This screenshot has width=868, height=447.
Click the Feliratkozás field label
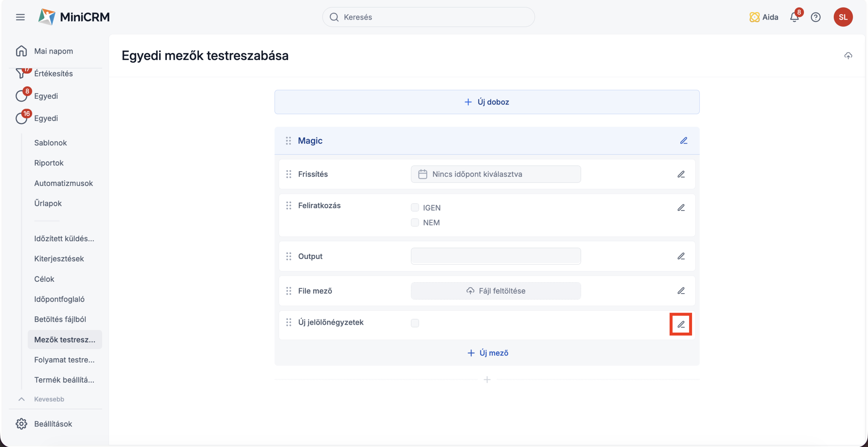pos(319,205)
